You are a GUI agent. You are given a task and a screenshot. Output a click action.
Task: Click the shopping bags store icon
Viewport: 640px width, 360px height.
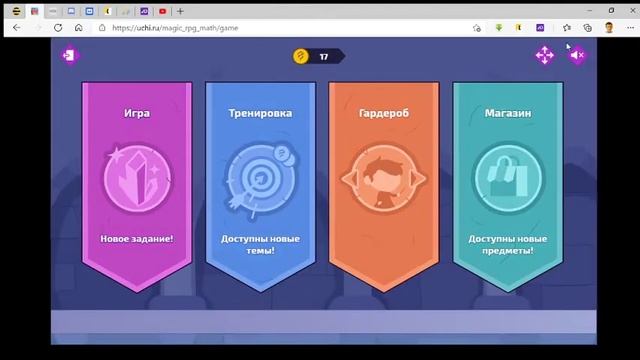point(508,178)
